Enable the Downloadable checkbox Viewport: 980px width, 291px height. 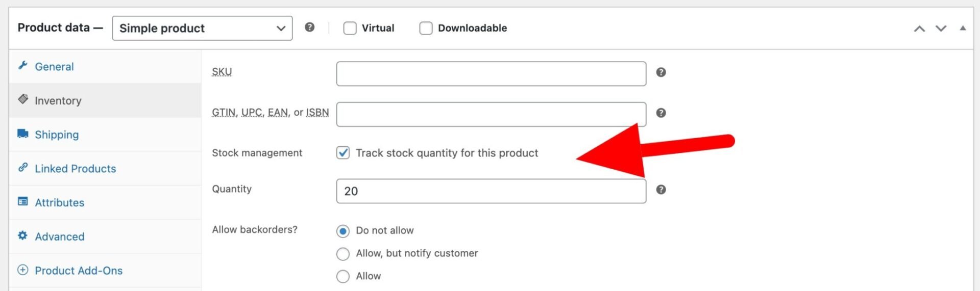coord(426,28)
